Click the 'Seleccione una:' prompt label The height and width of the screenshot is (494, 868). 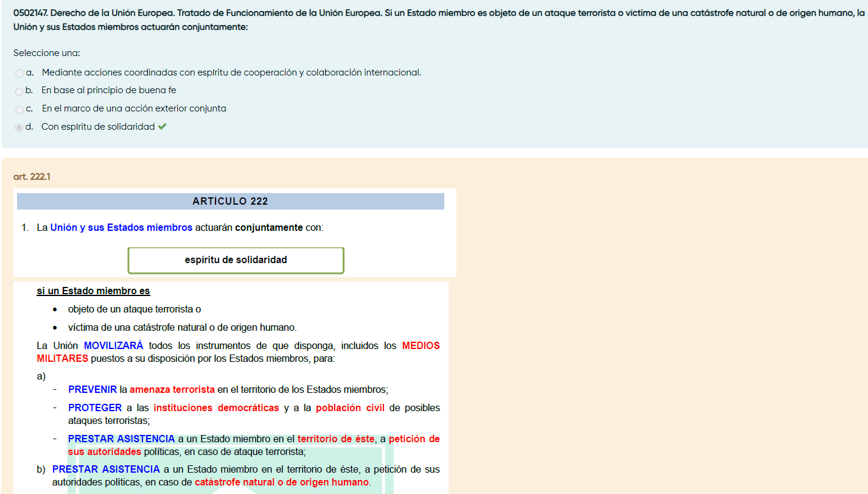[47, 53]
